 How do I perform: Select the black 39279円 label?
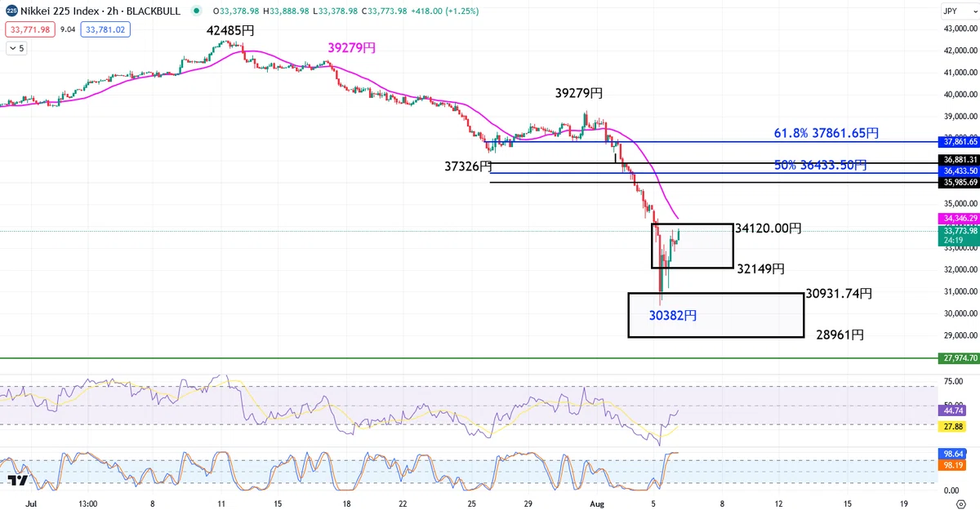click(x=579, y=94)
